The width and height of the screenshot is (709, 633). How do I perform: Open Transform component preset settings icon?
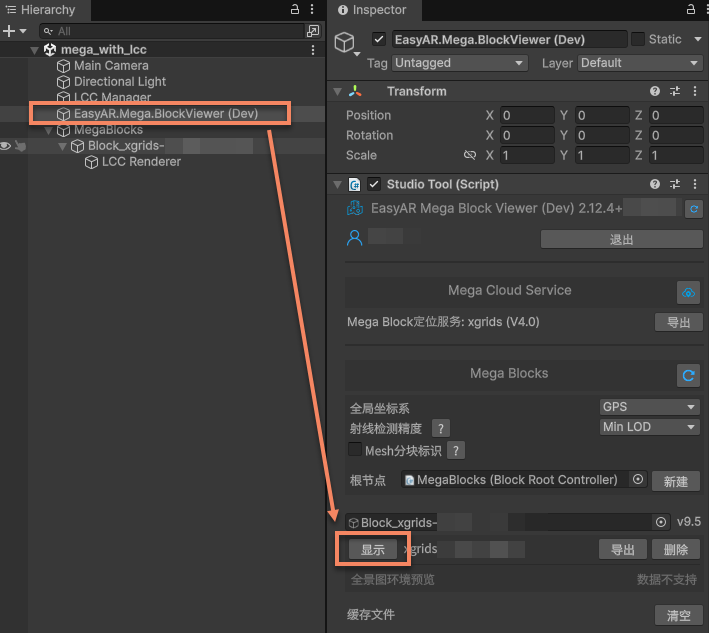point(675,91)
